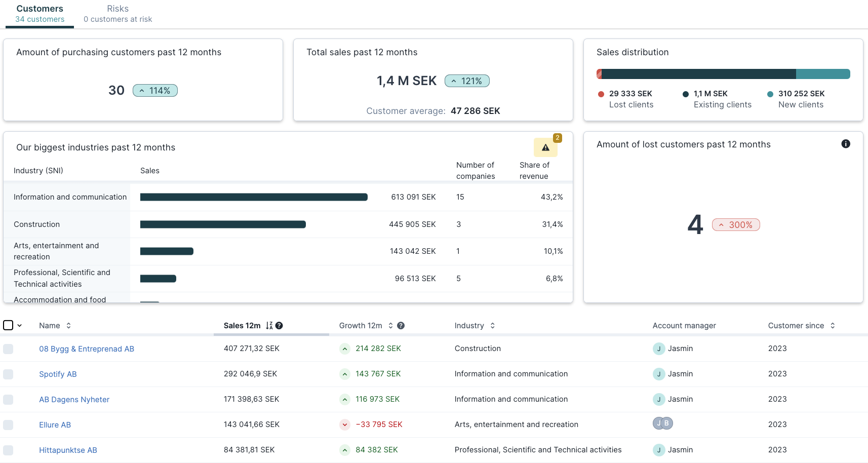Sort by Growth 12m column arrows
Image resolution: width=868 pixels, height=463 pixels.
coord(390,326)
